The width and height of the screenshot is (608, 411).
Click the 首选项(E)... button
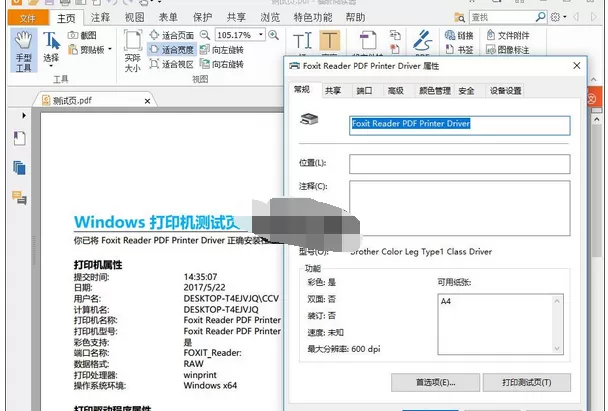click(435, 382)
